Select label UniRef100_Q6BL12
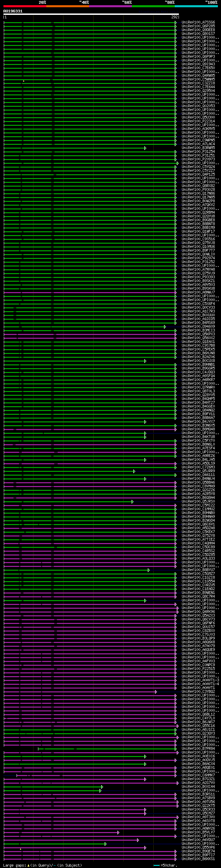 click(x=198, y=715)
